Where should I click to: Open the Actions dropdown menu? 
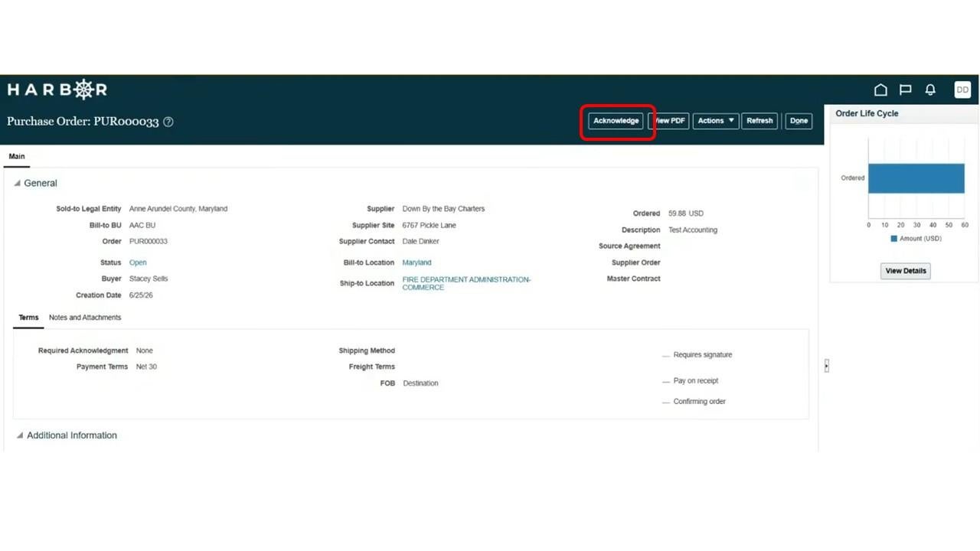point(716,121)
